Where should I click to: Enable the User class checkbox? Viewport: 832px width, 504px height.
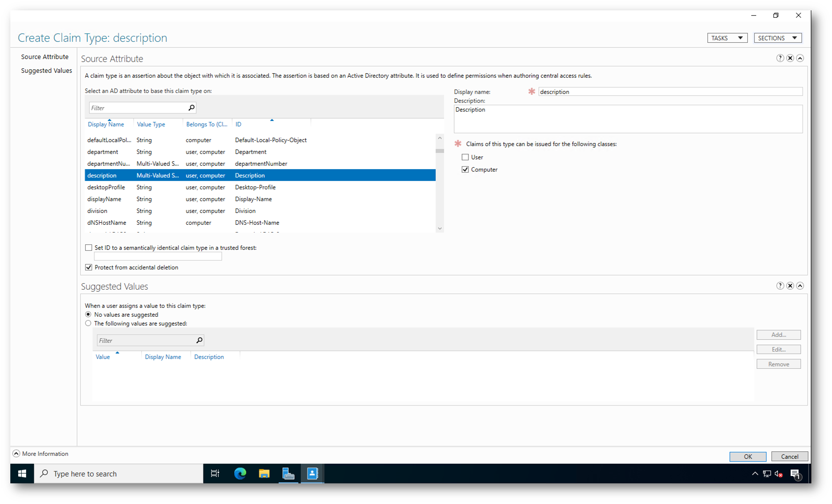465,157
